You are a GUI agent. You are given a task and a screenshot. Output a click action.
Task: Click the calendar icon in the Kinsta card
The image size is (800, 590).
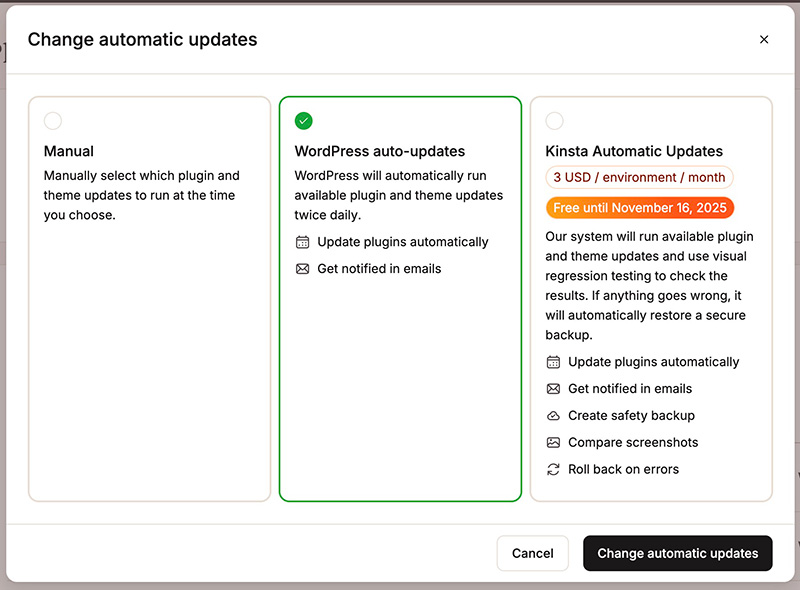554,362
